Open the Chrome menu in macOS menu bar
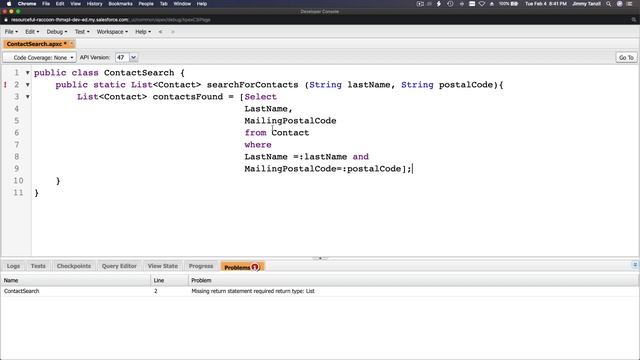Screen dimensions: 640x360 (27, 4)
